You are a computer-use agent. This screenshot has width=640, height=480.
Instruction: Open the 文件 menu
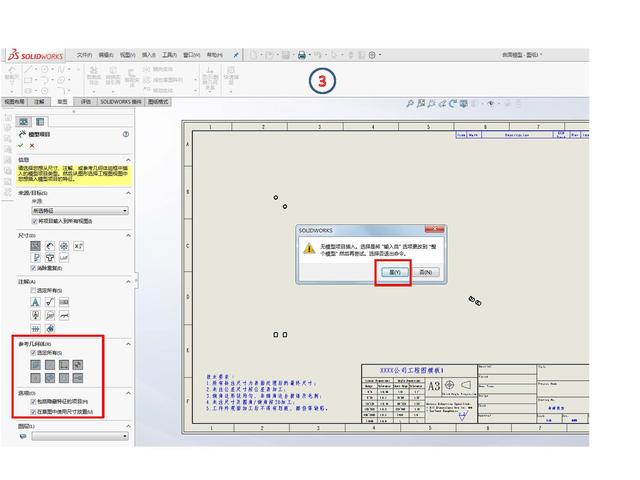[84, 55]
